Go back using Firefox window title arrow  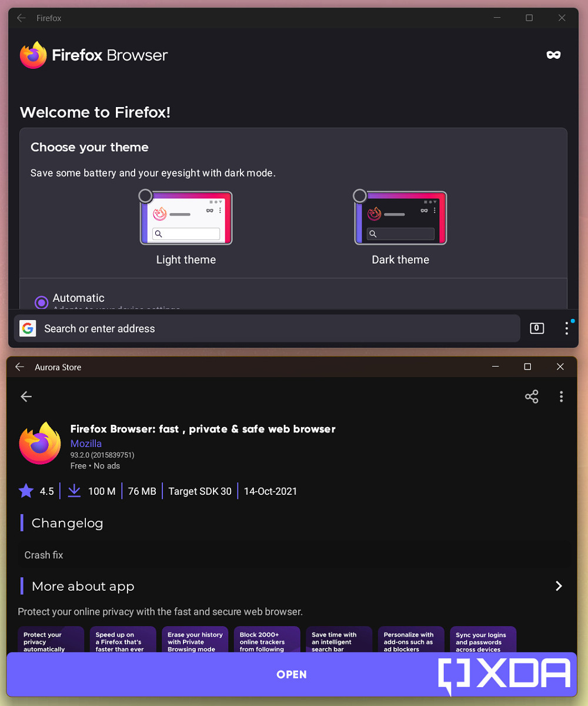(x=21, y=18)
